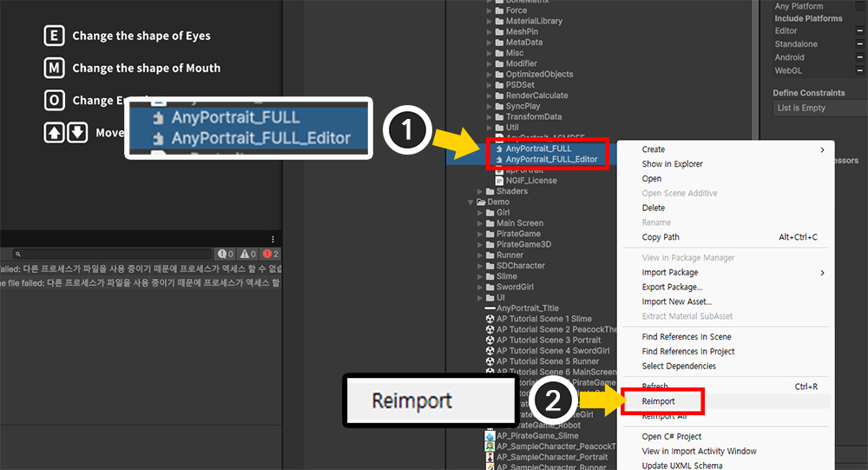Open Console panel three-dot options menu
This screenshot has width=868, height=470.
(x=273, y=239)
